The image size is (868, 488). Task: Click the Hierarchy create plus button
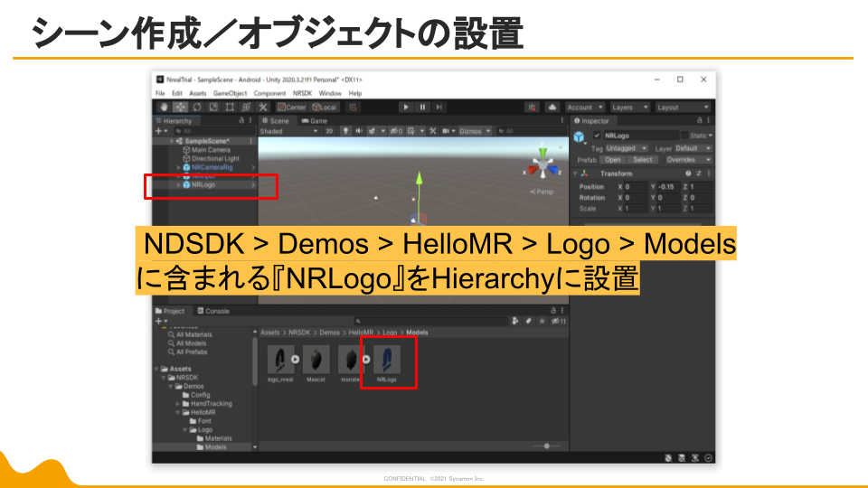pyautogui.click(x=161, y=131)
